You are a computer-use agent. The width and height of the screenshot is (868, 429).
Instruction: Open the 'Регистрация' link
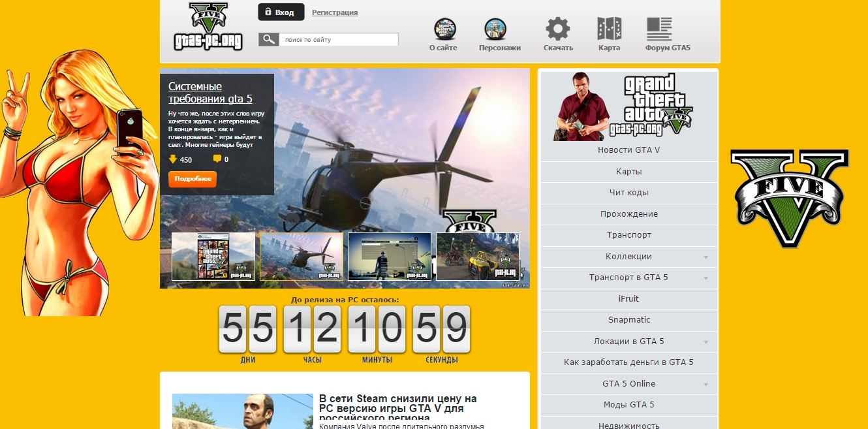click(335, 12)
